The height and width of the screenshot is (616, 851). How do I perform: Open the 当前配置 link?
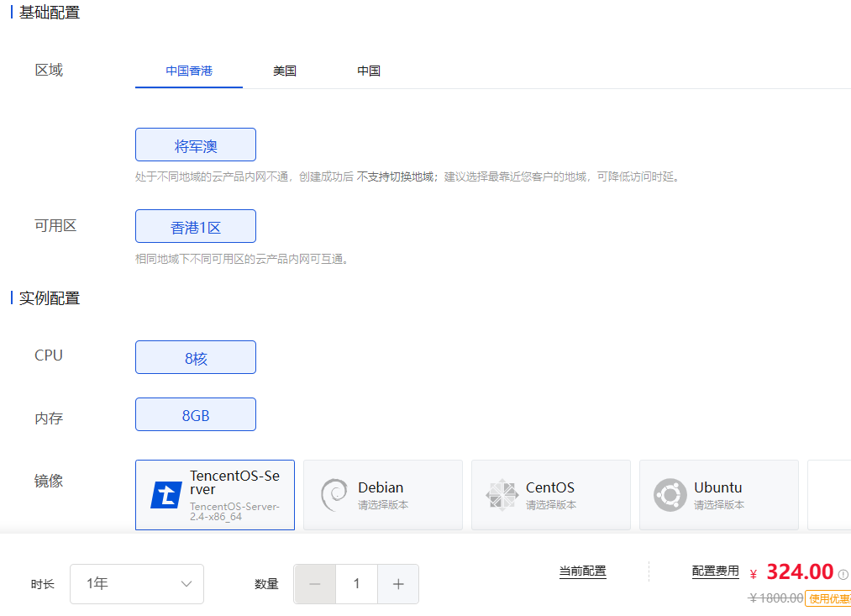click(583, 571)
